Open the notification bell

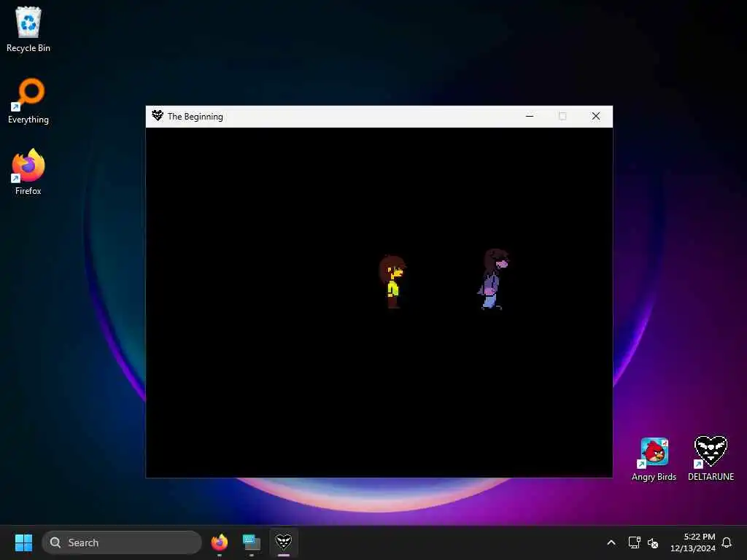[x=727, y=542]
